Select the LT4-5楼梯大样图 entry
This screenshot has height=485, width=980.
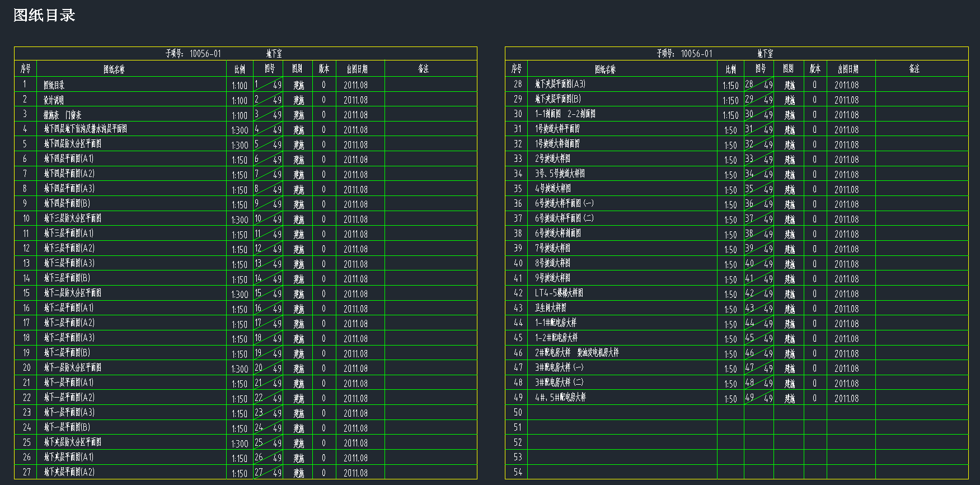click(x=559, y=293)
